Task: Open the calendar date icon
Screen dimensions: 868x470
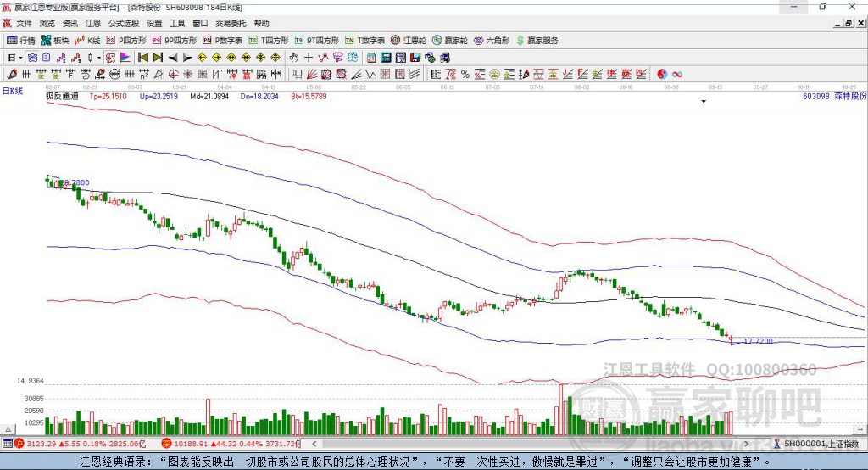Action: [x=371, y=58]
